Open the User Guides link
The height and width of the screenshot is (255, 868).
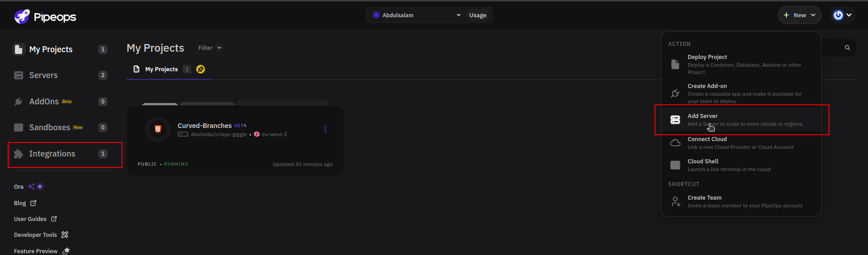pos(30,219)
